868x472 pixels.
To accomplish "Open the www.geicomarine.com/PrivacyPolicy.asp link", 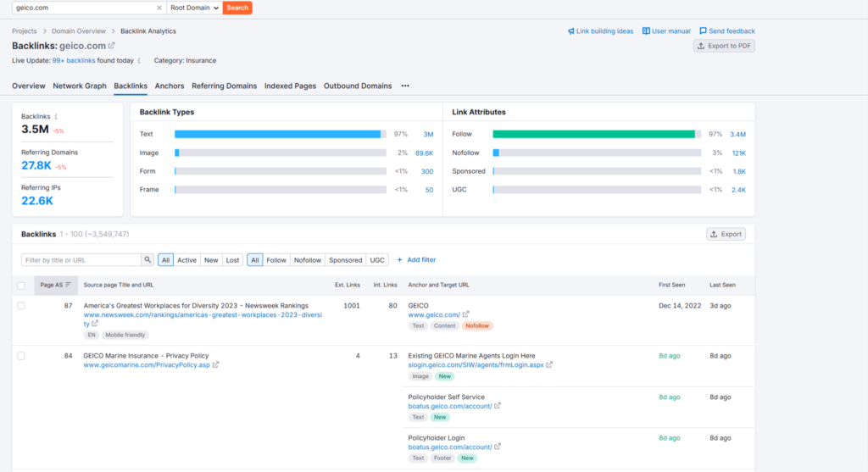I will (147, 364).
